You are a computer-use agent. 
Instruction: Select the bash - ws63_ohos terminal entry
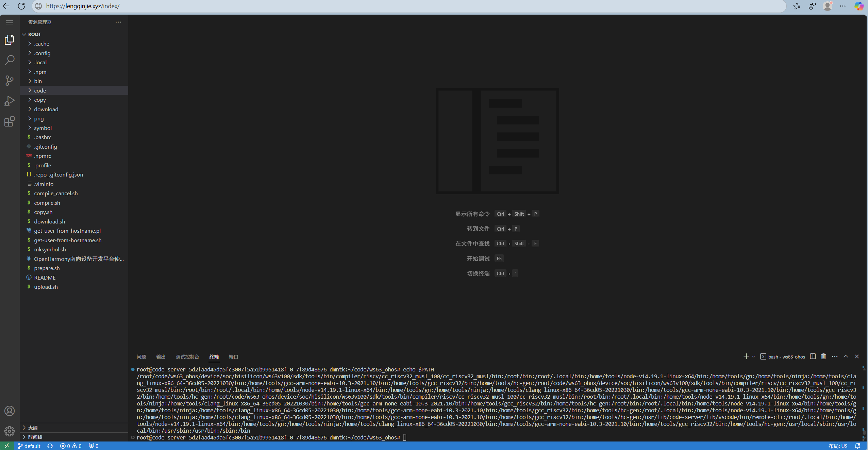point(786,356)
